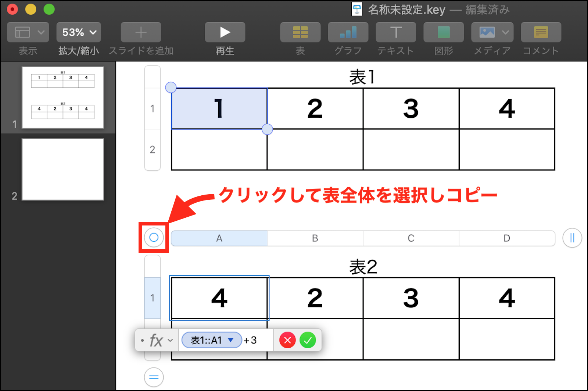Viewport: 588px width, 391px height.
Task: Select the blank slide 2 thumbnail
Action: pyautogui.click(x=63, y=169)
